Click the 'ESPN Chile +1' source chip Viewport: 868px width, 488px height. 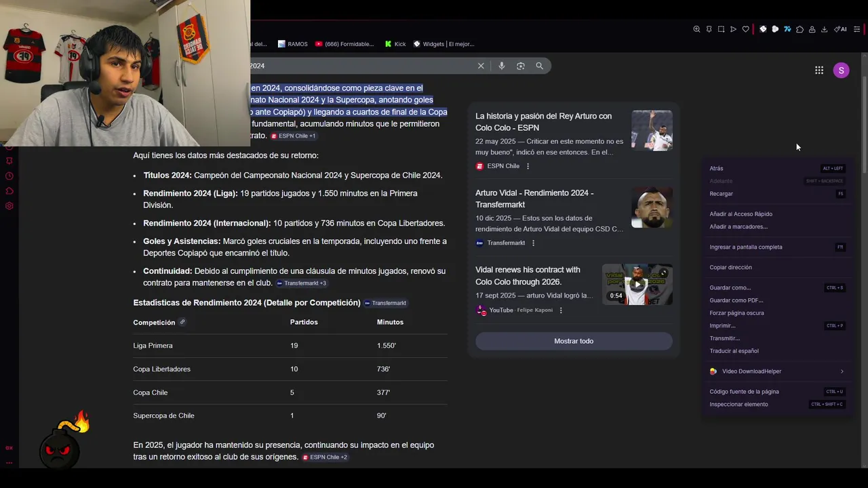[x=294, y=136]
